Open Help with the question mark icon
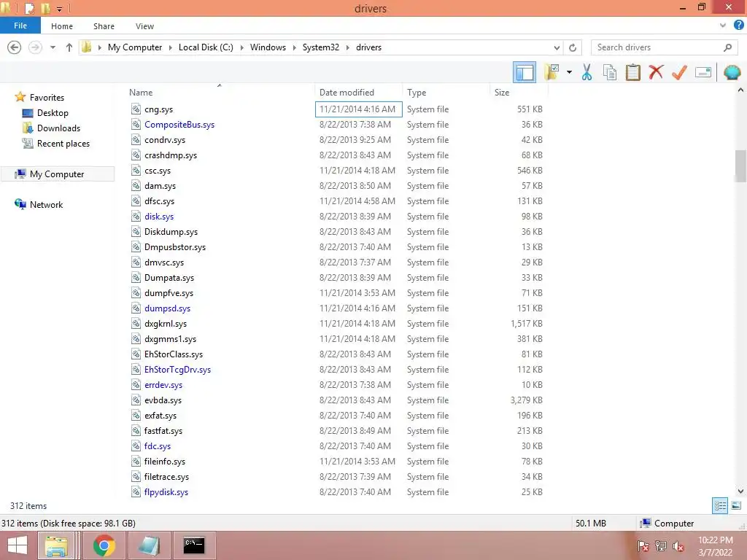Screen dimensions: 747x560 pyautogui.click(x=739, y=26)
